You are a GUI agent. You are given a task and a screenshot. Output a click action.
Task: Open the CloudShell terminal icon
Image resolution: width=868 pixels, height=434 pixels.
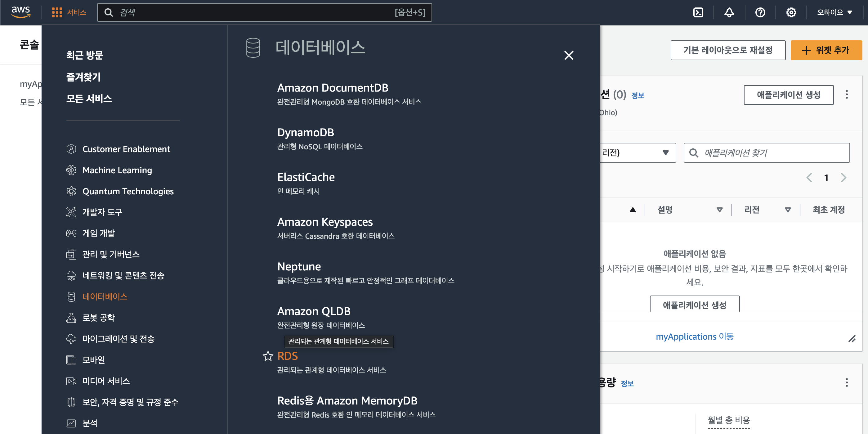698,12
